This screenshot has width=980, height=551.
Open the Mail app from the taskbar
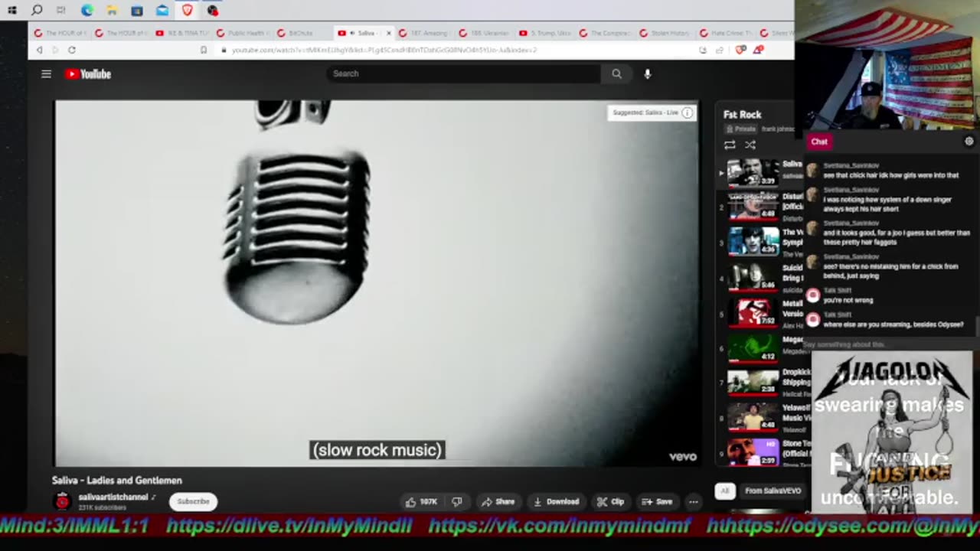click(162, 10)
